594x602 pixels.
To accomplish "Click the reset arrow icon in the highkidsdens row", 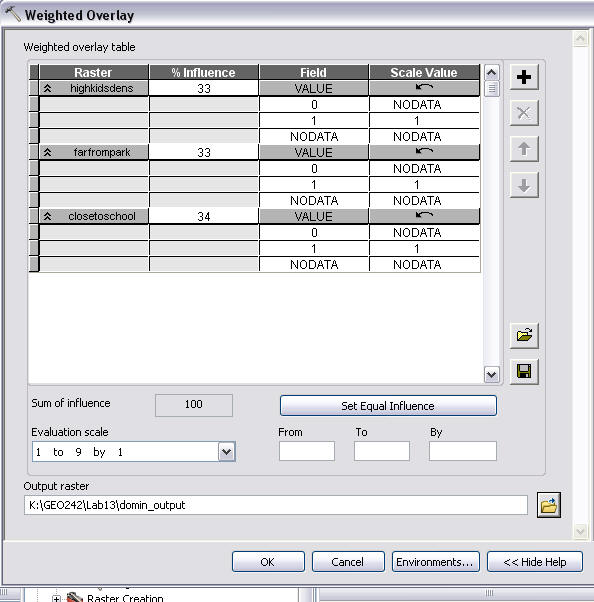I will 424,88.
